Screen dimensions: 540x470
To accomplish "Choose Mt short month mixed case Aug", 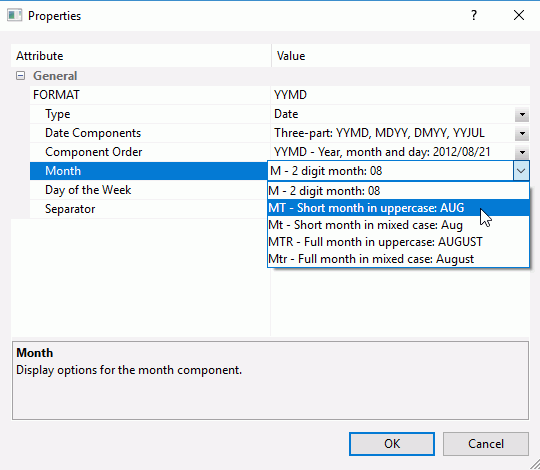I will (398, 225).
